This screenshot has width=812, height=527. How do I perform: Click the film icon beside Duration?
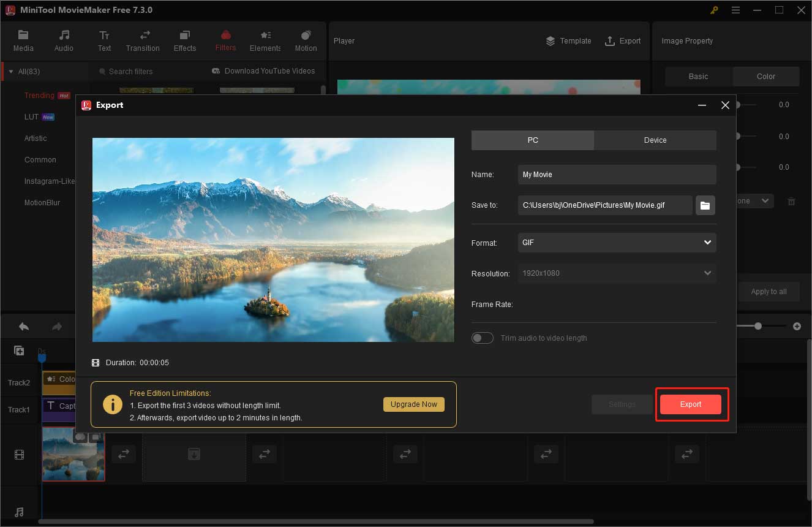point(96,363)
